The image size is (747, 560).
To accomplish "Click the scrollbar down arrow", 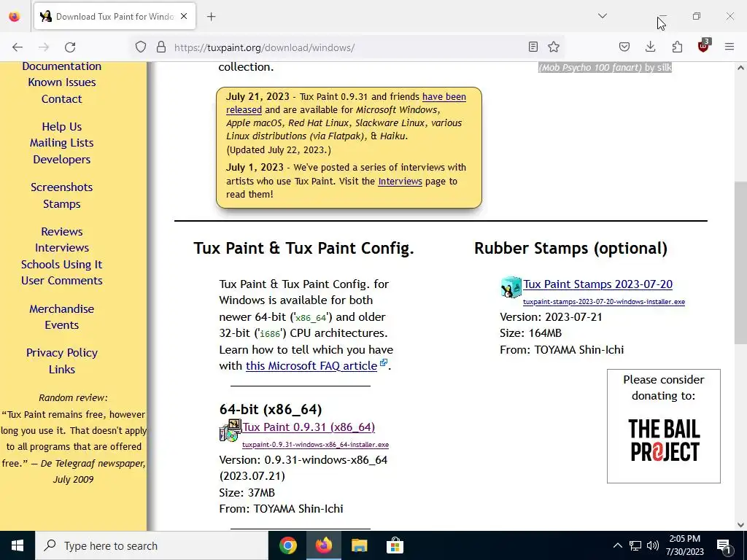I will 740,525.
